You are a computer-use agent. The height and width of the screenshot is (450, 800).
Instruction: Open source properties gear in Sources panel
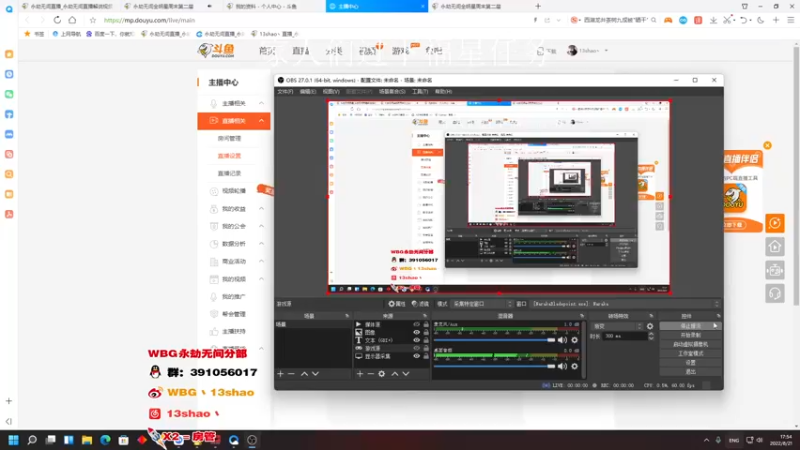382,374
